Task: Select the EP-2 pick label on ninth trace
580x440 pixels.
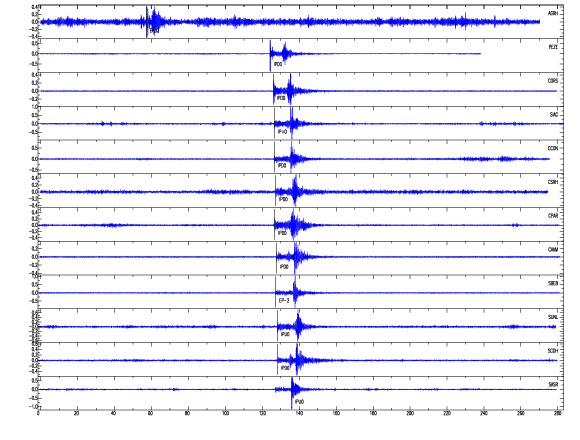Action: click(x=284, y=301)
